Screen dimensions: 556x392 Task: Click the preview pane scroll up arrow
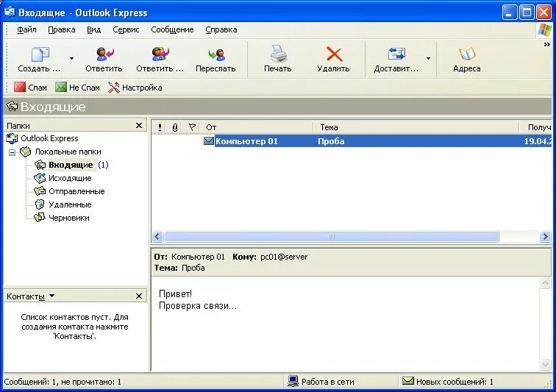pyautogui.click(x=545, y=282)
